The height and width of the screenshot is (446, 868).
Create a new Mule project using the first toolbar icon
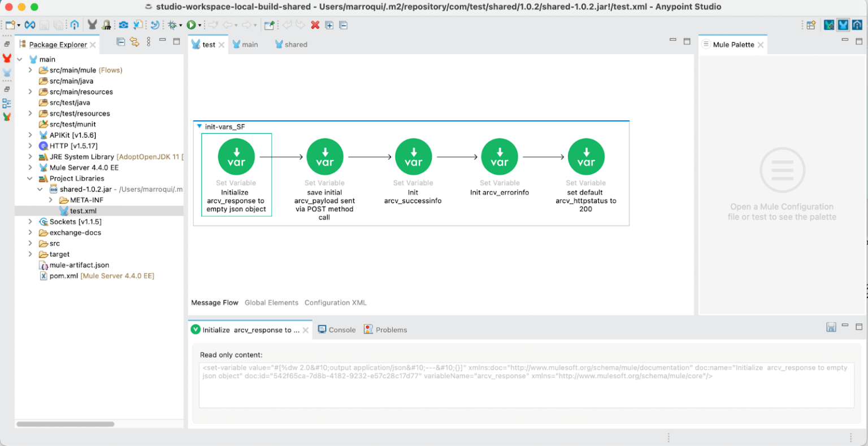[x=10, y=25]
